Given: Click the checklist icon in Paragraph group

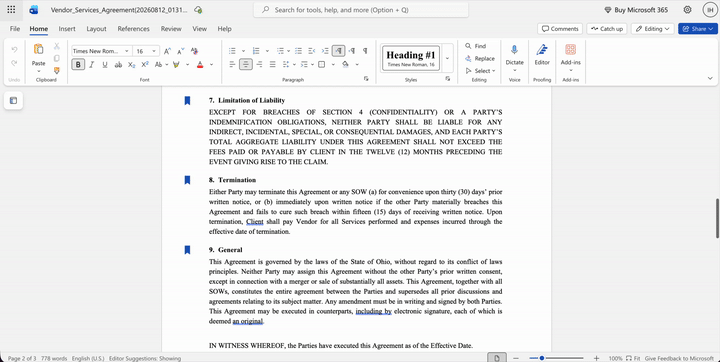Looking at the screenshot, I should (x=298, y=51).
